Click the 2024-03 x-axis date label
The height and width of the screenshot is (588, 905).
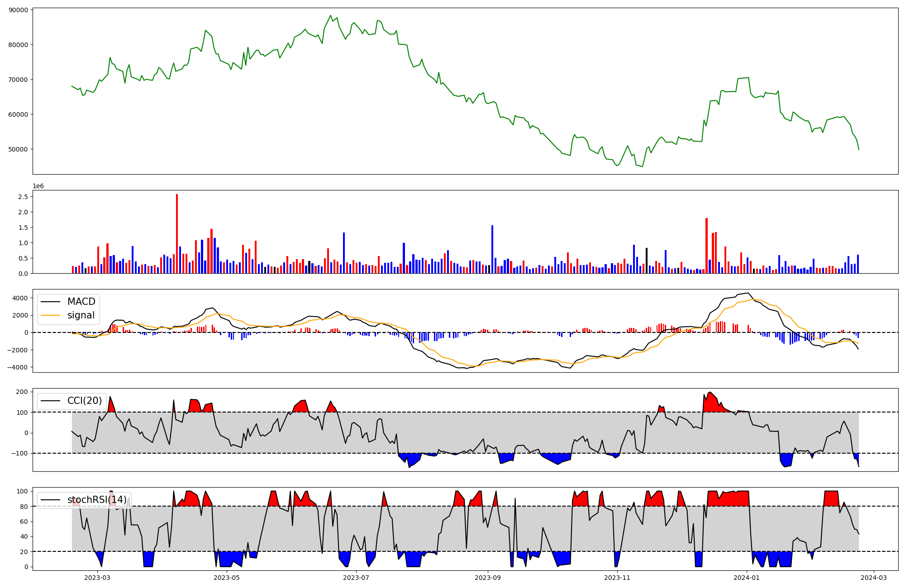pyautogui.click(x=873, y=578)
